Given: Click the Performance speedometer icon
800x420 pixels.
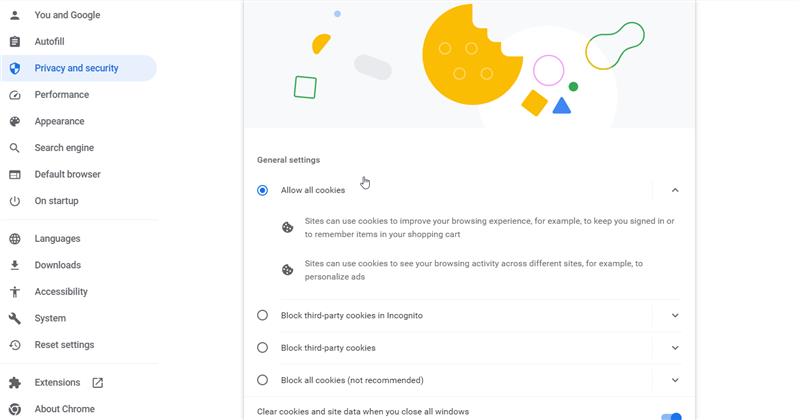Looking at the screenshot, I should coord(15,95).
